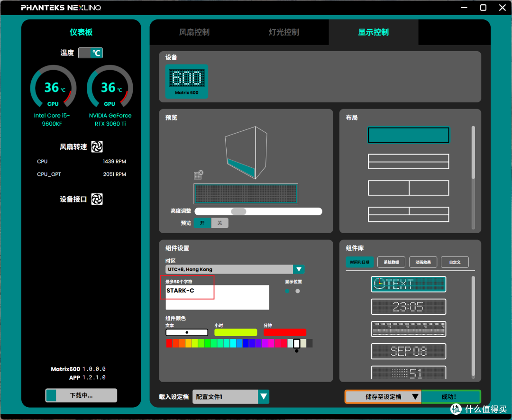The width and height of the screenshot is (512, 420).
Task: Click the fan icon beside 设备接口
Action: tap(97, 199)
